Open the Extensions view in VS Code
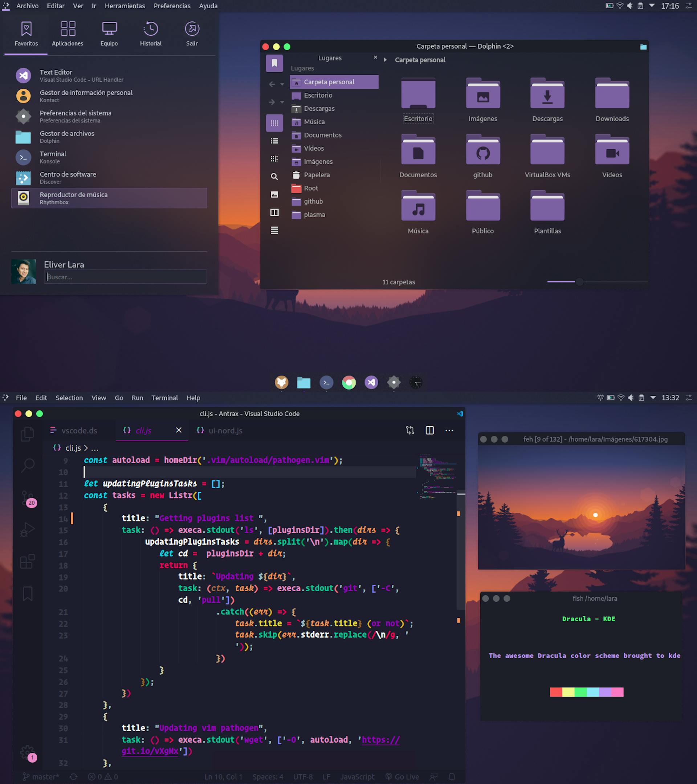 click(28, 561)
